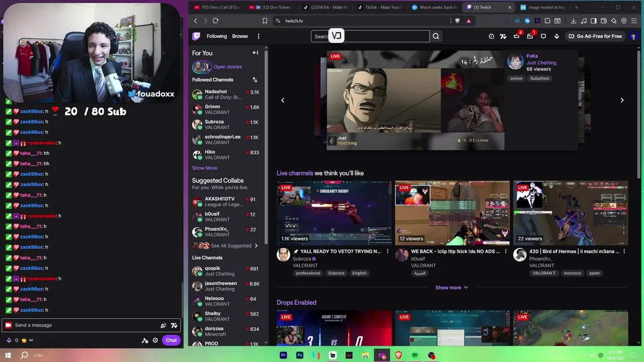
Task: Switch to the image hosted at Imgur tab
Action: coord(543,8)
